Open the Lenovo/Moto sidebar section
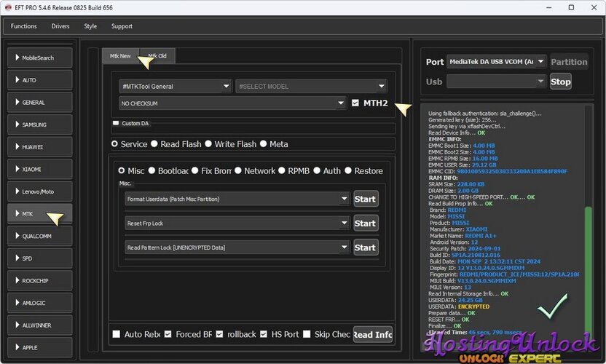Image resolution: width=606 pixels, height=364 pixels. tap(39, 191)
